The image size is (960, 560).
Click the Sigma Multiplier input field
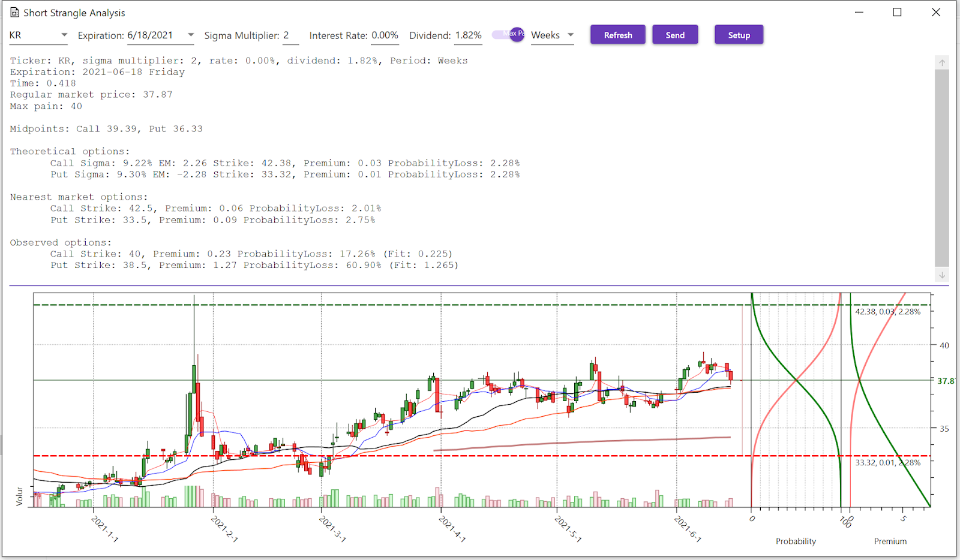[x=290, y=35]
